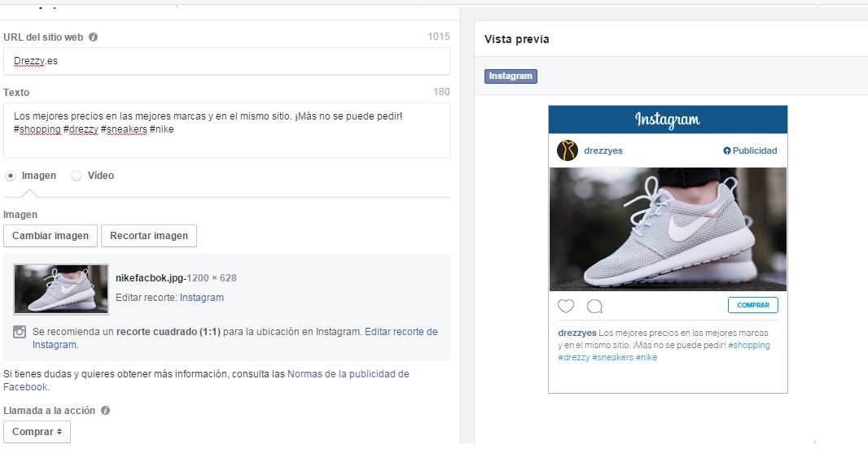Click the Cambiar imagen button
Viewport: 868px width, 449px height.
point(50,236)
